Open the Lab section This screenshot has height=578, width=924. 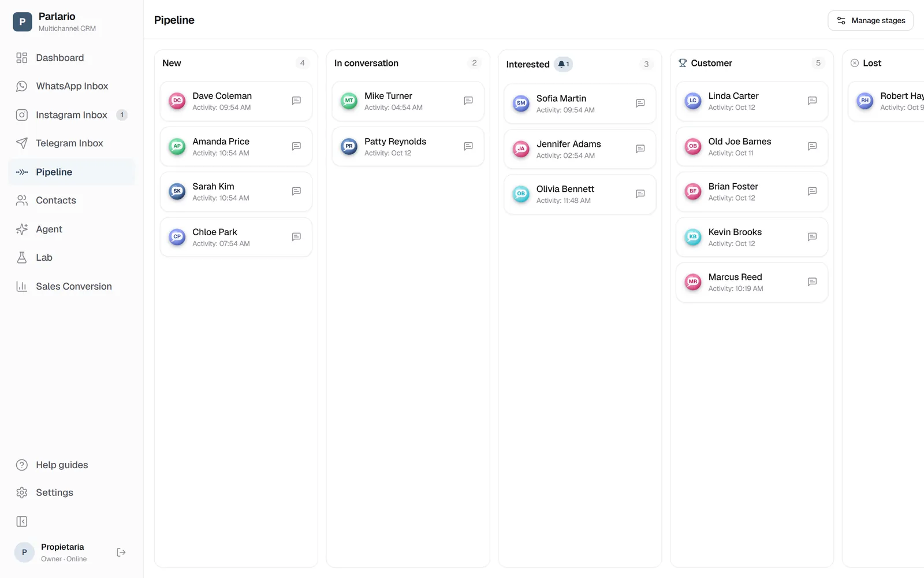[72, 258]
